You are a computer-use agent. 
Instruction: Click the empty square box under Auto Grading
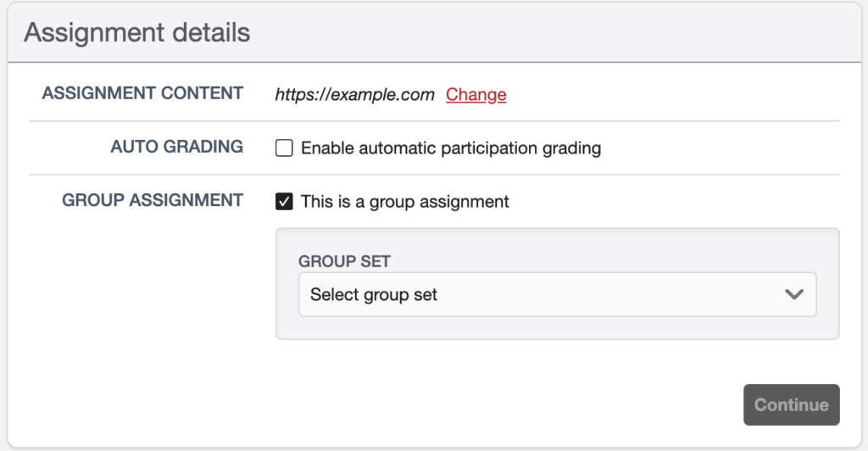(284, 148)
